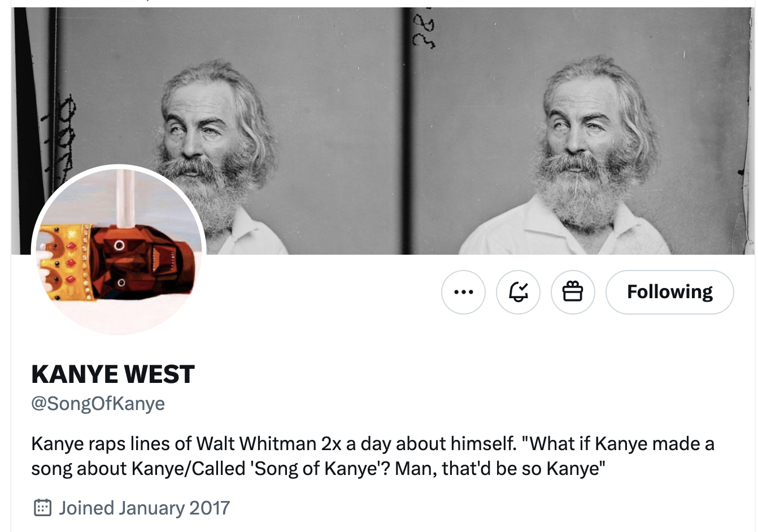Open the circular profile avatar picture

(119, 250)
